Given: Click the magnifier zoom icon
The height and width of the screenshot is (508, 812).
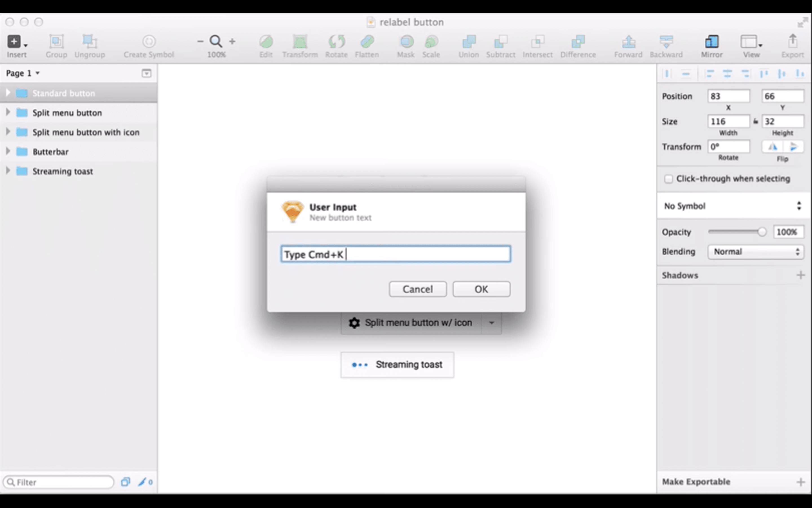Looking at the screenshot, I should [216, 41].
